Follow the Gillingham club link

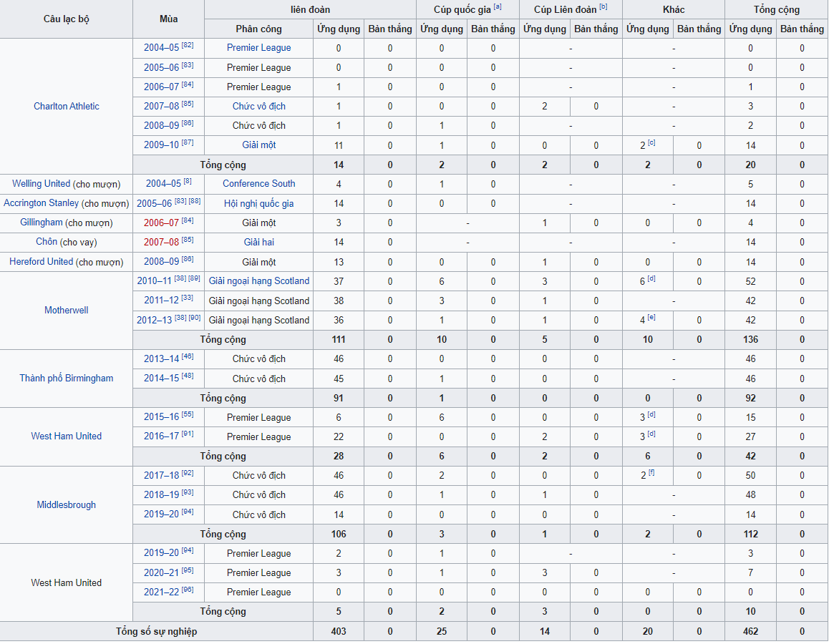pyautogui.click(x=42, y=223)
